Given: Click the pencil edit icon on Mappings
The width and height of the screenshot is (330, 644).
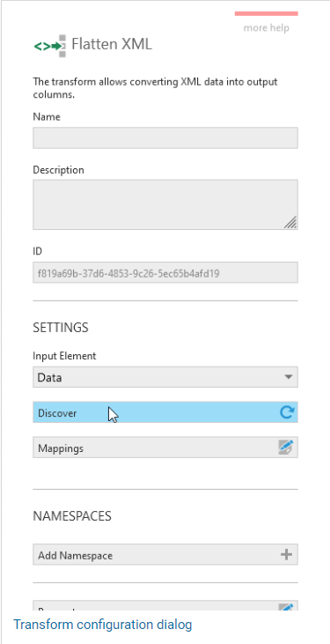Looking at the screenshot, I should [x=286, y=448].
